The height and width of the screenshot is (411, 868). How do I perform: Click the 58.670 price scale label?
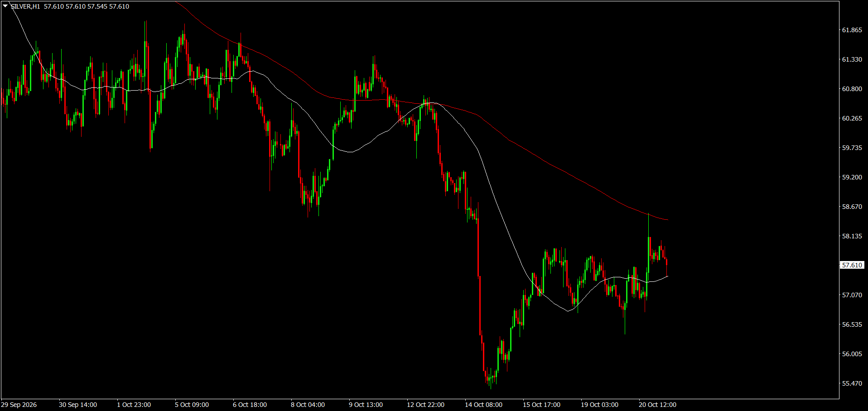click(852, 207)
